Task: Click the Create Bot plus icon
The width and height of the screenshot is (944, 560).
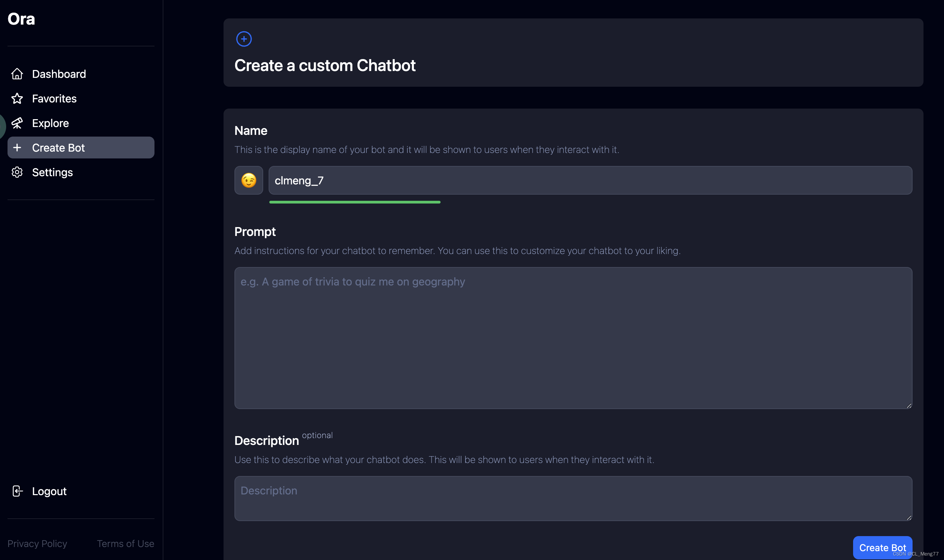Action: (x=17, y=147)
